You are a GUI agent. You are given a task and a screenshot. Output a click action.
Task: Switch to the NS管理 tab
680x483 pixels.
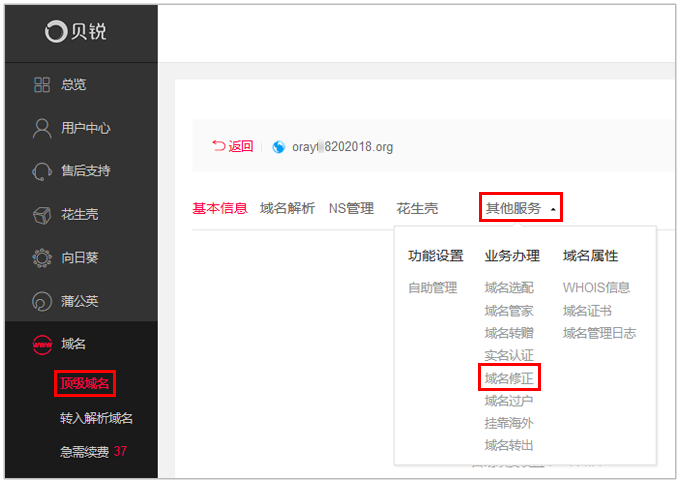(x=351, y=208)
